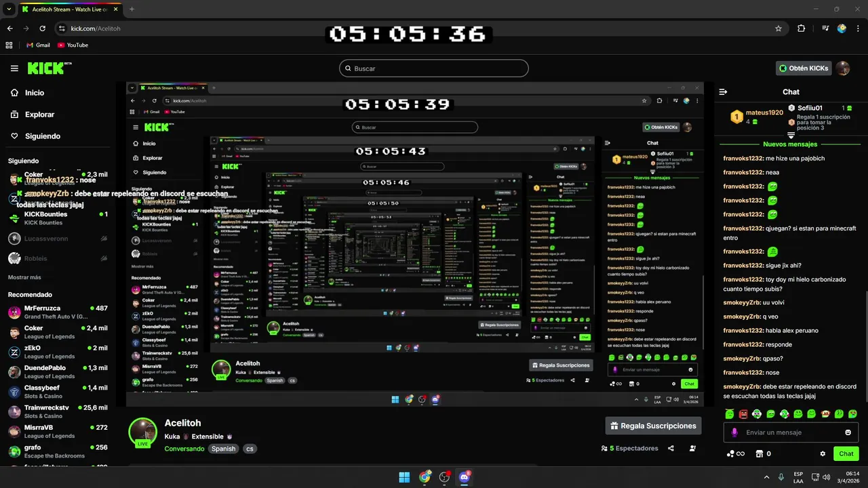Open the Windows Start menu
Viewport: 868px width, 488px height.
(404, 477)
